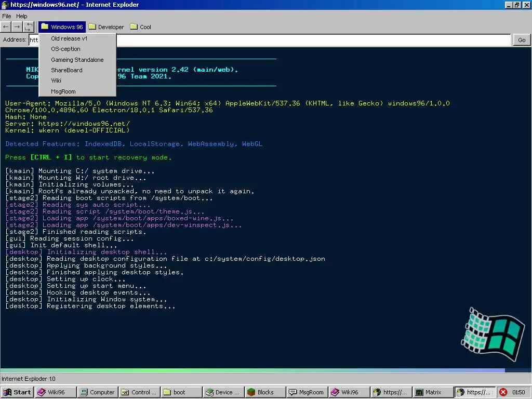Click 'Registering desktop elements...' log line
Viewport: 532px width, 399px height.
90,306
